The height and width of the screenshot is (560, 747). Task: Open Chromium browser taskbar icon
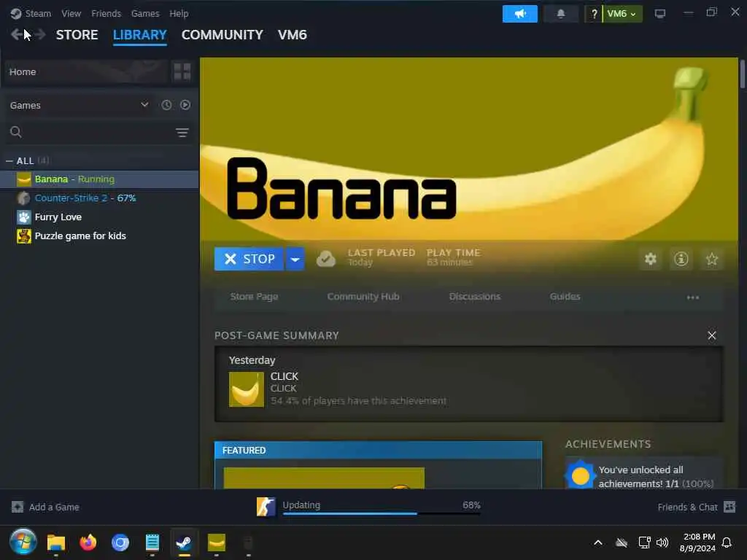point(120,542)
